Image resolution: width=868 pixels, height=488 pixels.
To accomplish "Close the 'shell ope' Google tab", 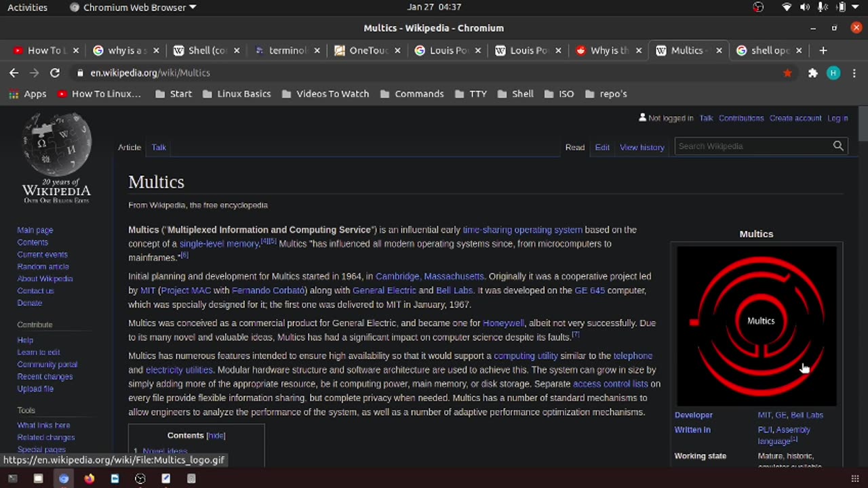I will coord(799,50).
